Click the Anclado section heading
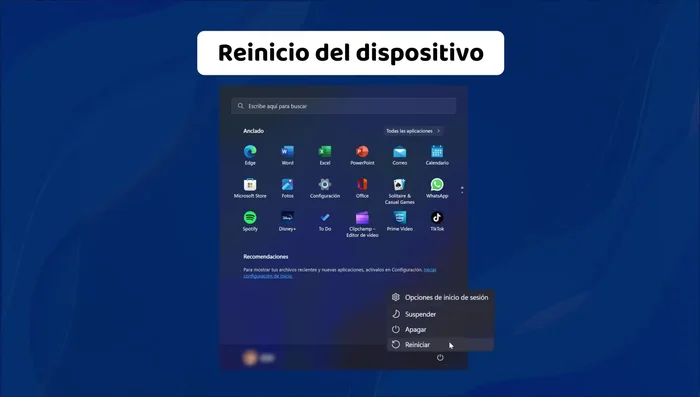This screenshot has width=700, height=397. point(254,131)
